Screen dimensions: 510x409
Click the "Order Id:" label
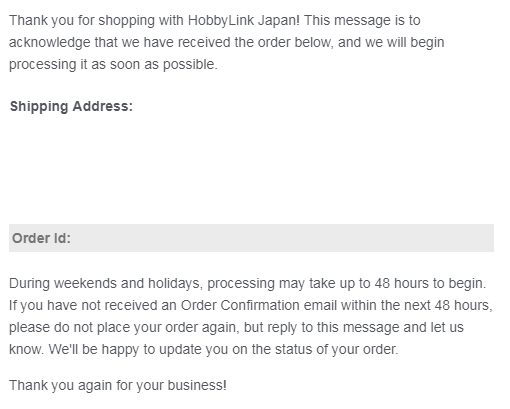(x=41, y=238)
